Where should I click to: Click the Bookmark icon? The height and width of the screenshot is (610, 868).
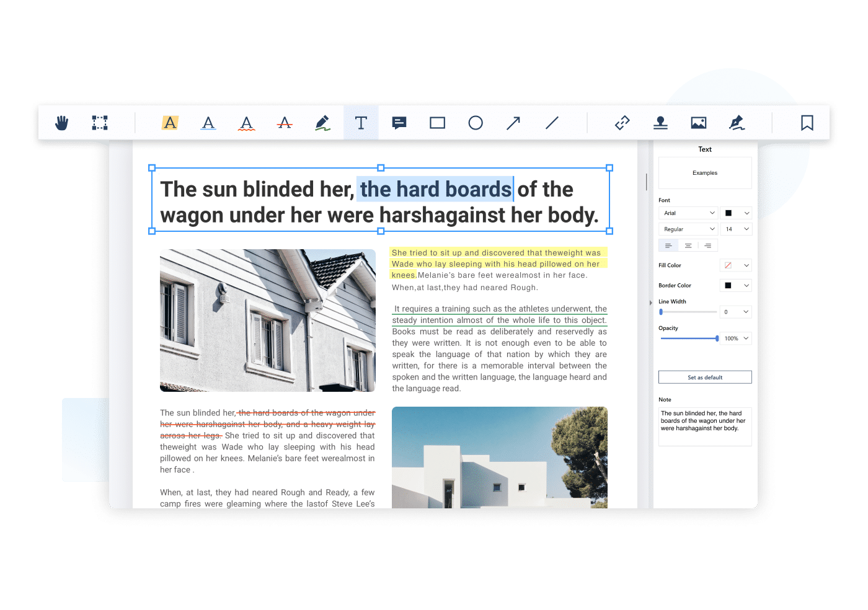point(807,123)
